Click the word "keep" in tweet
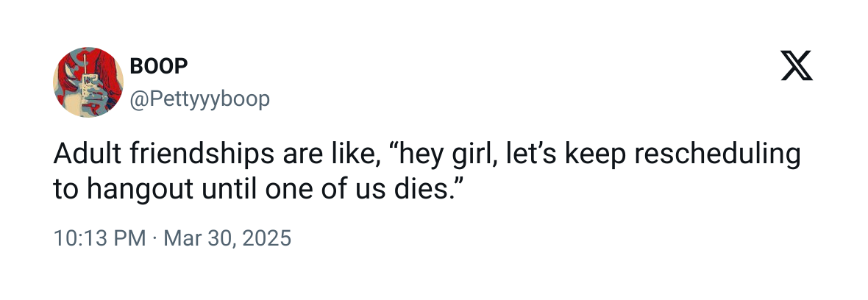Image resolution: width=868 pixels, height=300 pixels. coord(592,156)
